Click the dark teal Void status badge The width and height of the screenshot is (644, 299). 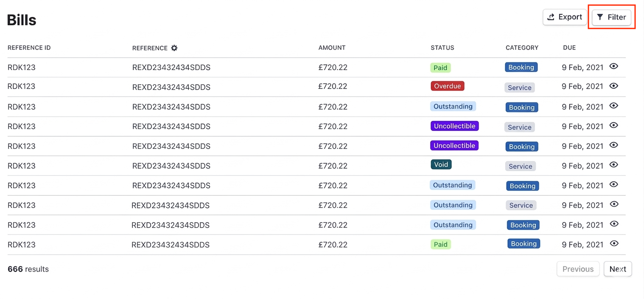(441, 165)
